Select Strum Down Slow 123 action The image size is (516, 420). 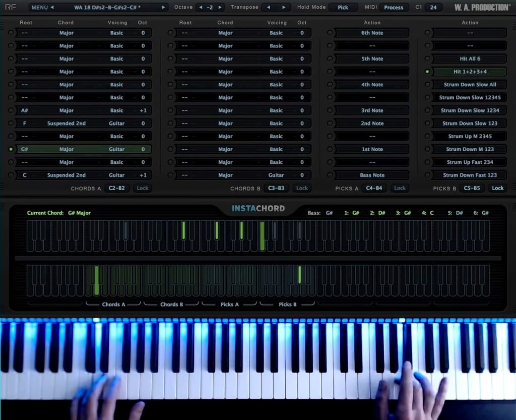(470, 124)
